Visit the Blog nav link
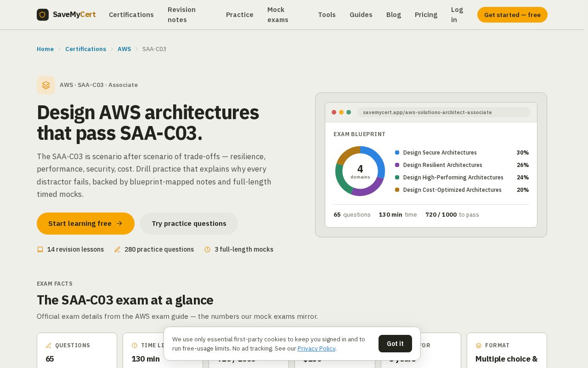The image size is (588, 368). click(x=394, y=15)
